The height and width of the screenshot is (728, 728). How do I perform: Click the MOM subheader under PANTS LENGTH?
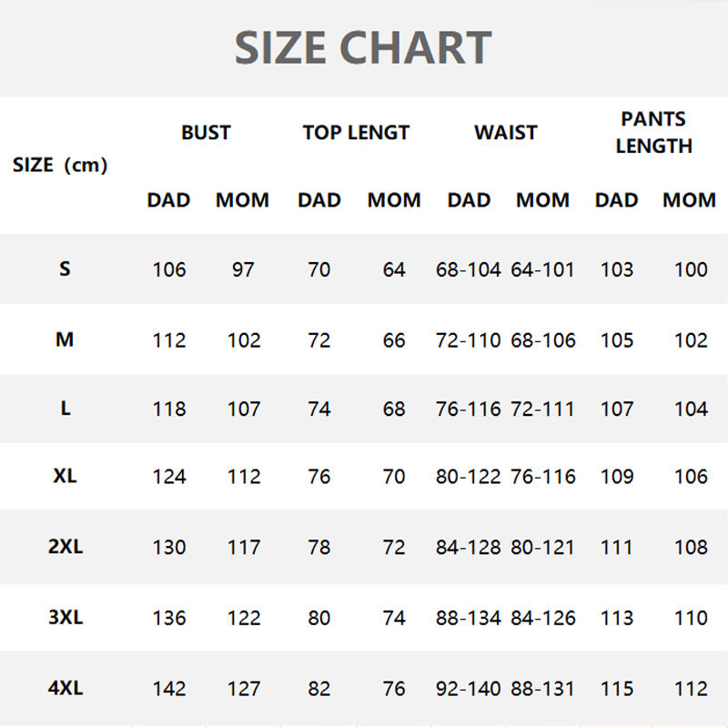click(x=689, y=200)
